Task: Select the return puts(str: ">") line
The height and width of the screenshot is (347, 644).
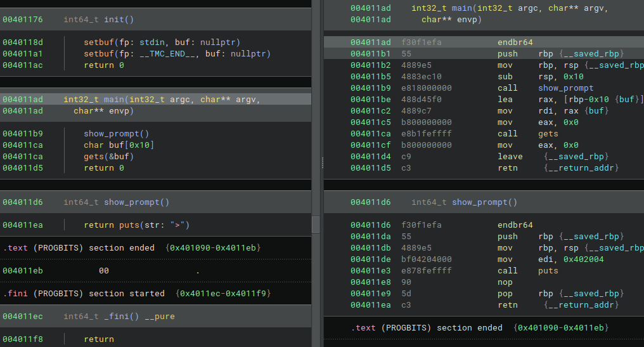Action: click(136, 225)
